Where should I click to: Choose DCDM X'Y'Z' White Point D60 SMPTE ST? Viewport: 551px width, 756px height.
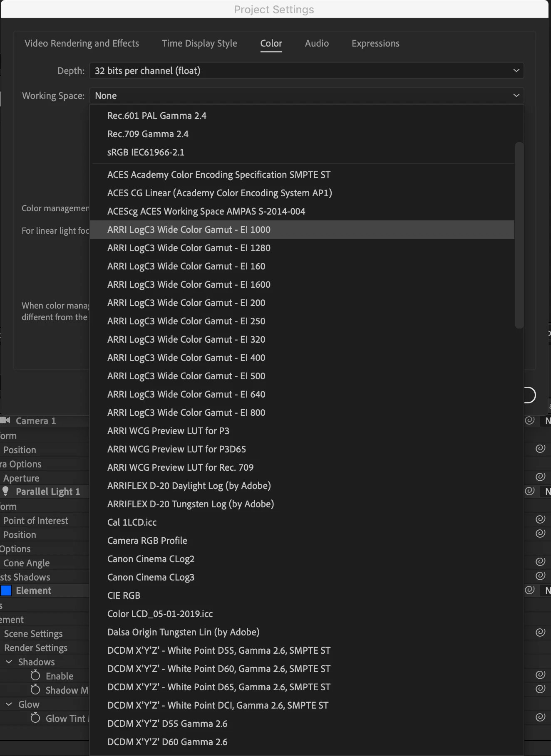302,669
